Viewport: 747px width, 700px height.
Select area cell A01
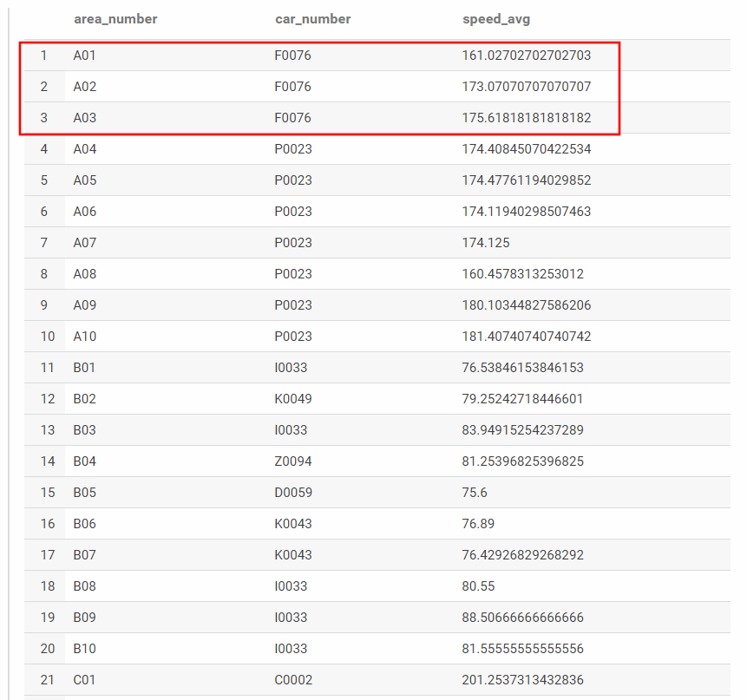pyautogui.click(x=84, y=56)
